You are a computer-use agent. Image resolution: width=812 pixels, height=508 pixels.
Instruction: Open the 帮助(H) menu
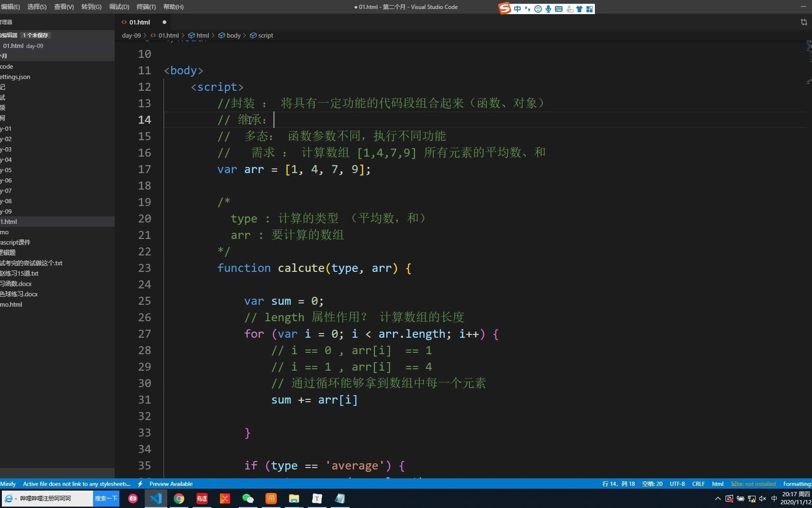click(173, 7)
